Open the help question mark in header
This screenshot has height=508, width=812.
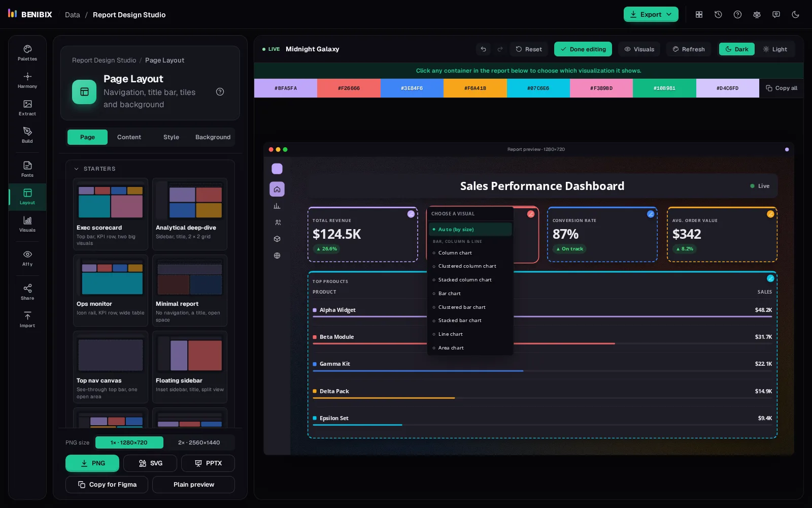click(737, 15)
